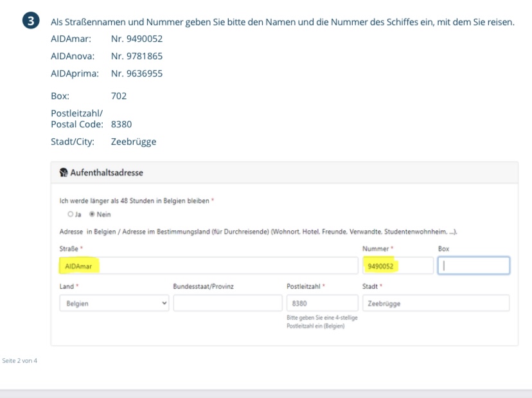
Task: Click into the empty Box input field
Action: pyautogui.click(x=474, y=266)
